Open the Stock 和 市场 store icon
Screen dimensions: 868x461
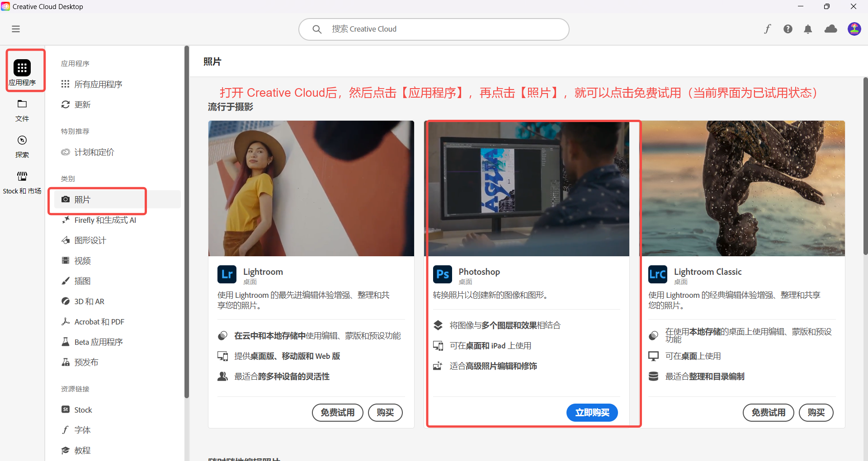(x=22, y=176)
